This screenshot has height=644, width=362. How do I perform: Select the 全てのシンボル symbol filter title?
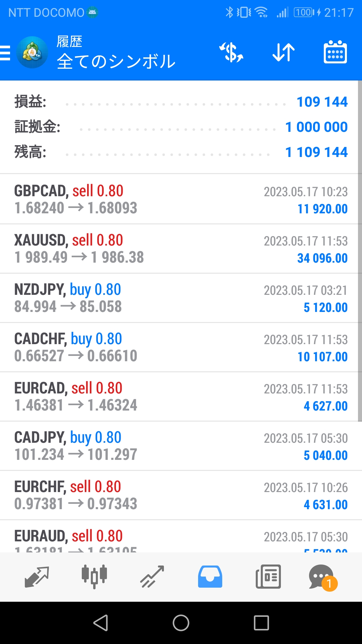point(116,61)
